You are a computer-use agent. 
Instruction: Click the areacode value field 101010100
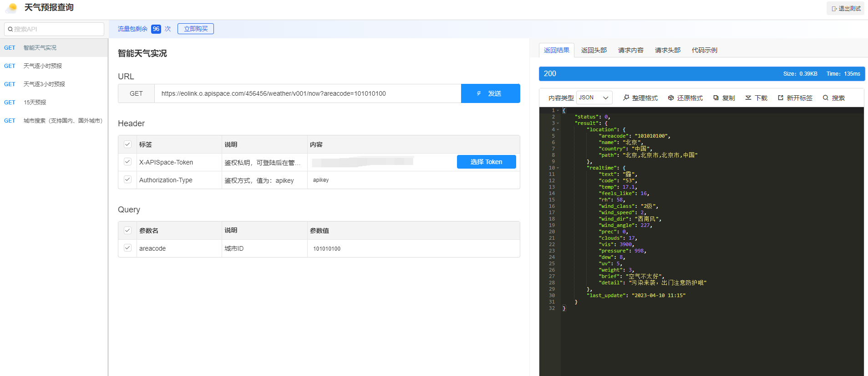pyautogui.click(x=413, y=248)
